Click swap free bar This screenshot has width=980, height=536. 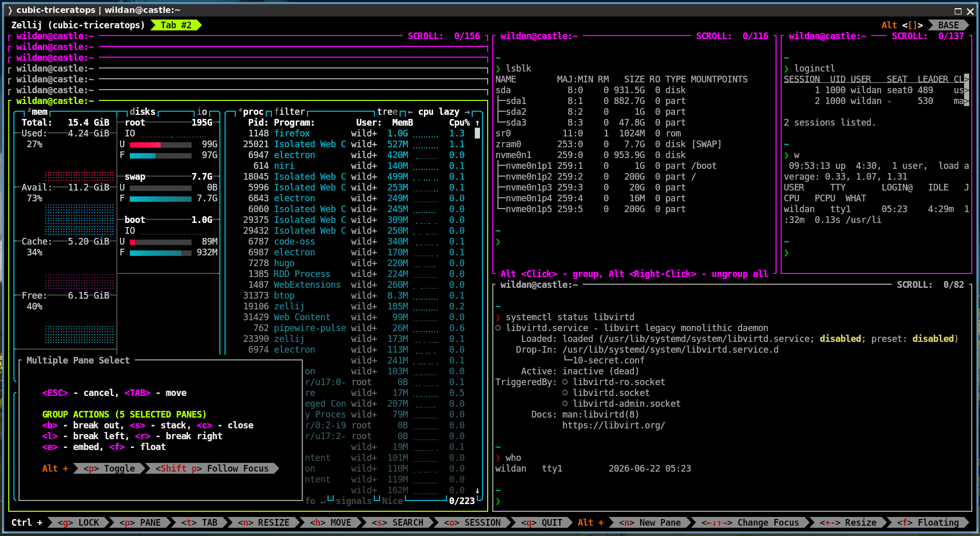click(x=161, y=199)
